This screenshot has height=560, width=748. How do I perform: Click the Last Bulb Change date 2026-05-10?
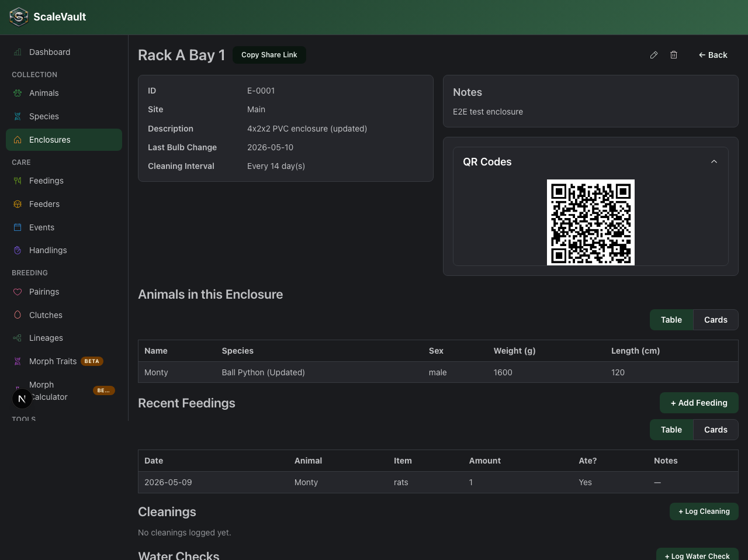(271, 147)
